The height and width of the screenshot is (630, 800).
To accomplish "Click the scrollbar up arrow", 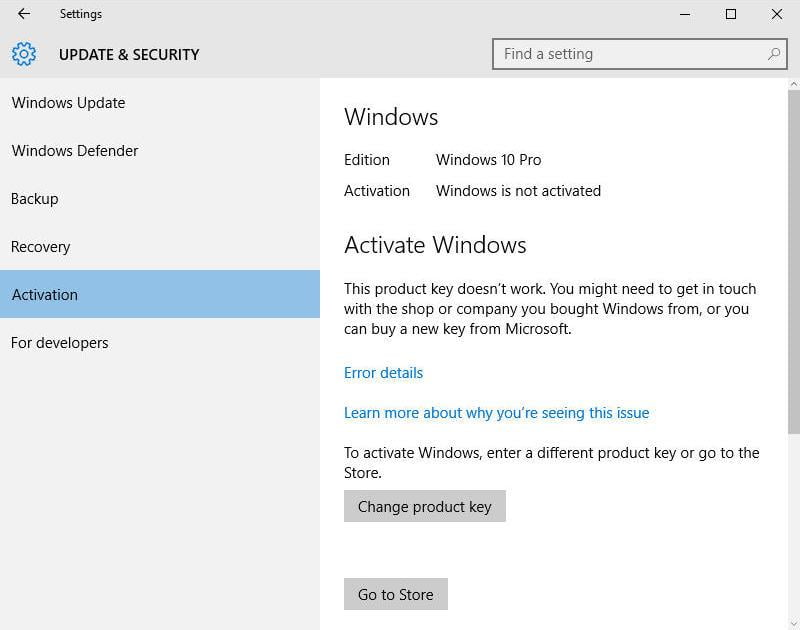I will (794, 84).
